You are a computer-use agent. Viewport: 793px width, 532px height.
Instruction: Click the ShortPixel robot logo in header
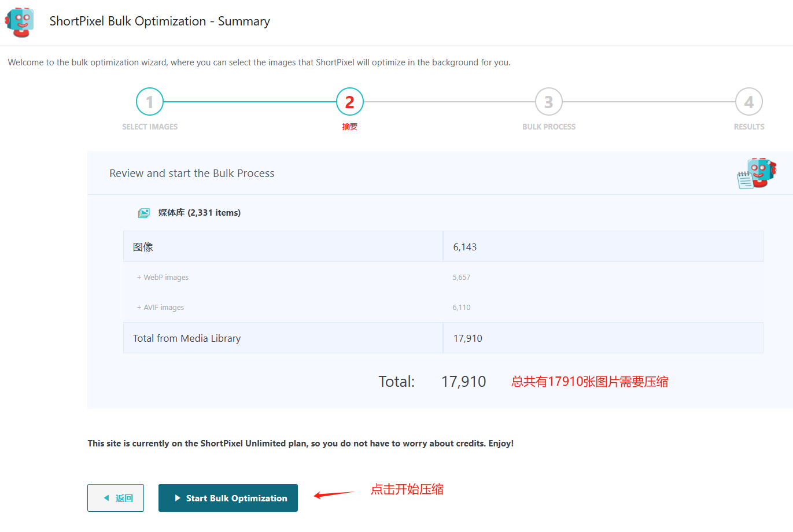tap(20, 22)
